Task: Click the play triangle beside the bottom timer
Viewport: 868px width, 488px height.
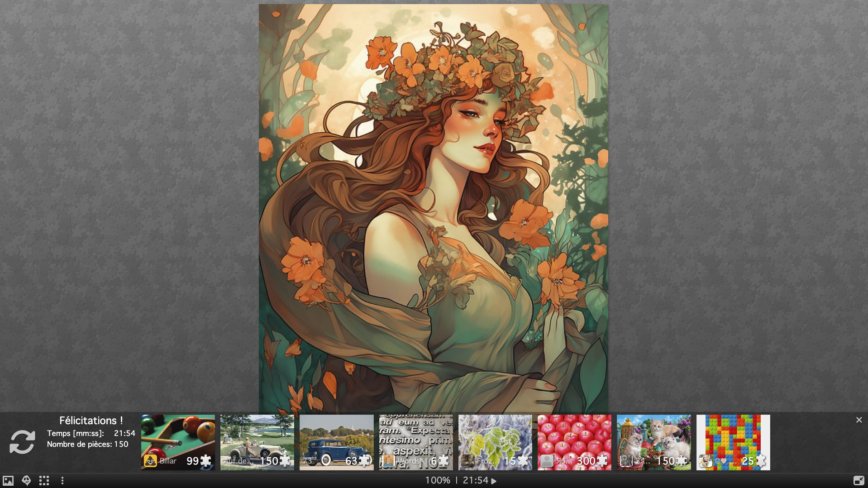Action: 494,481
